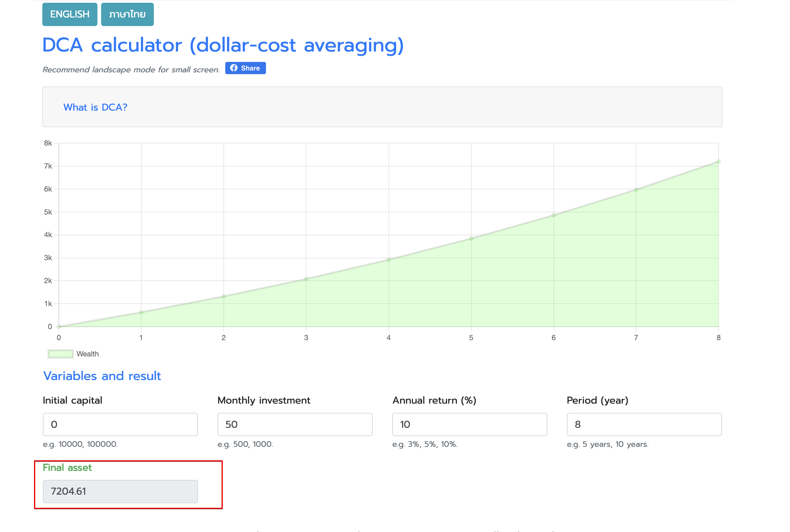Click the Initial capital input field
This screenshot has height=532, width=790.
(x=120, y=424)
